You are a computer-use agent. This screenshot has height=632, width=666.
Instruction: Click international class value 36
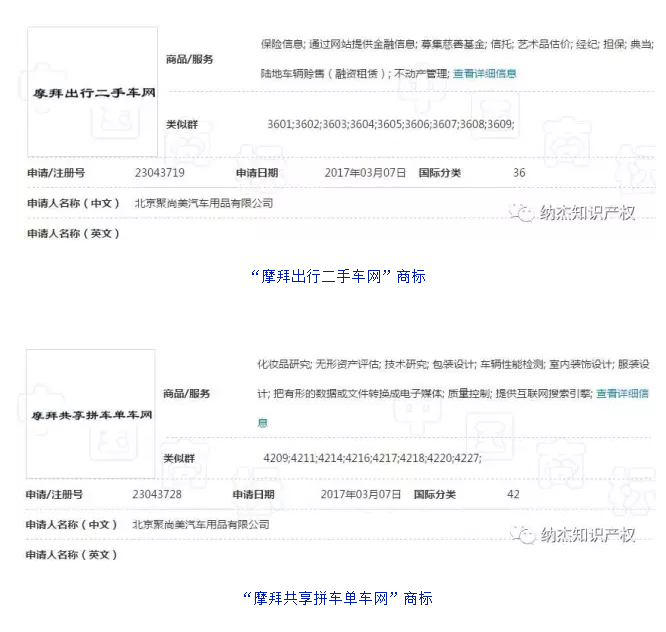519,173
